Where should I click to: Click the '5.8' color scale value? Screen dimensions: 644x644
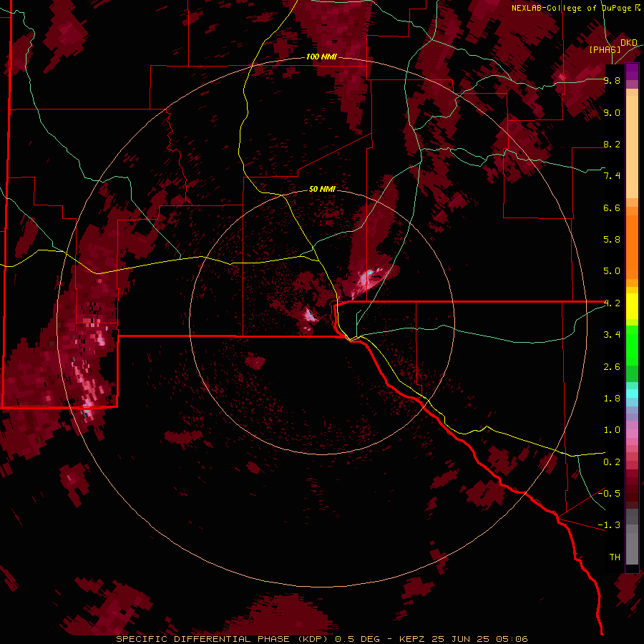[x=612, y=240]
